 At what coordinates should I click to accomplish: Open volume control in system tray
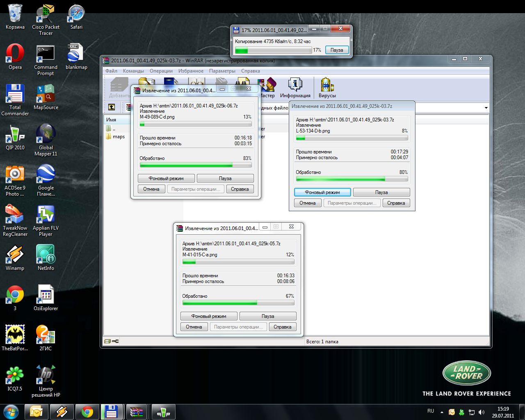482,412
